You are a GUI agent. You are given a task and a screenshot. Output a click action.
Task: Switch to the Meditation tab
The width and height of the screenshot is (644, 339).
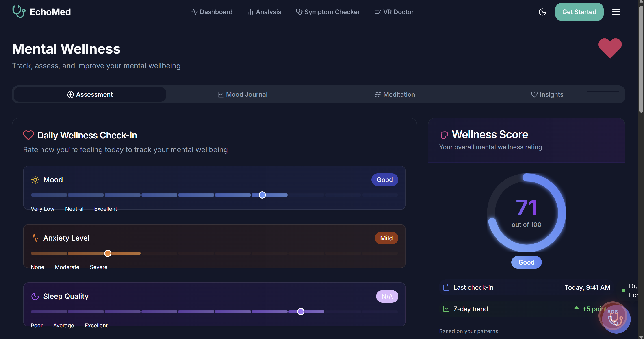tap(395, 94)
